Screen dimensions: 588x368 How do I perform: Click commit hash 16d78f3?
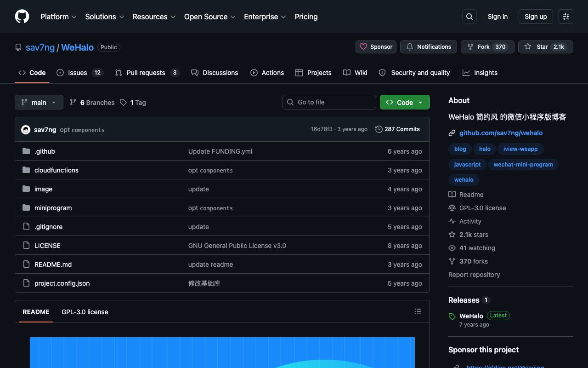[322, 129]
